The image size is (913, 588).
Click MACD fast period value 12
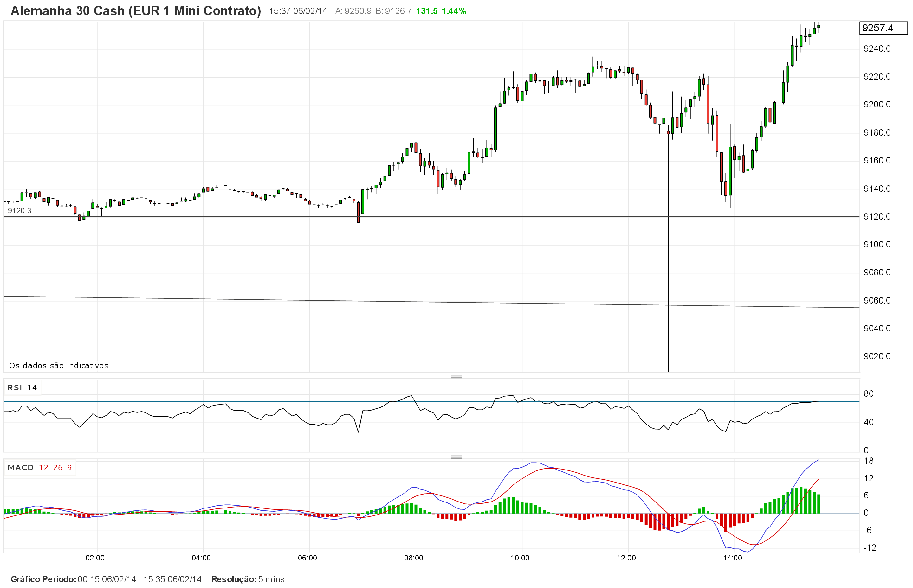point(43,468)
